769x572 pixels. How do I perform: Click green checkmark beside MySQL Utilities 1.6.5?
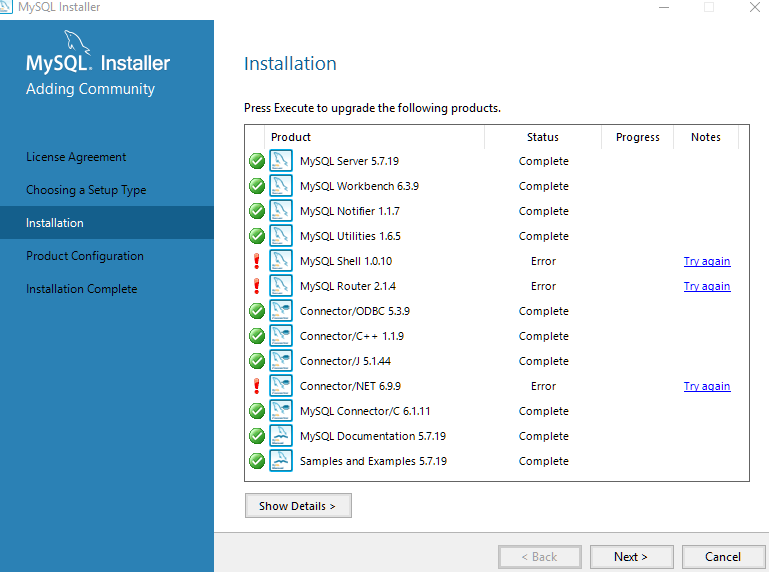pyautogui.click(x=257, y=236)
